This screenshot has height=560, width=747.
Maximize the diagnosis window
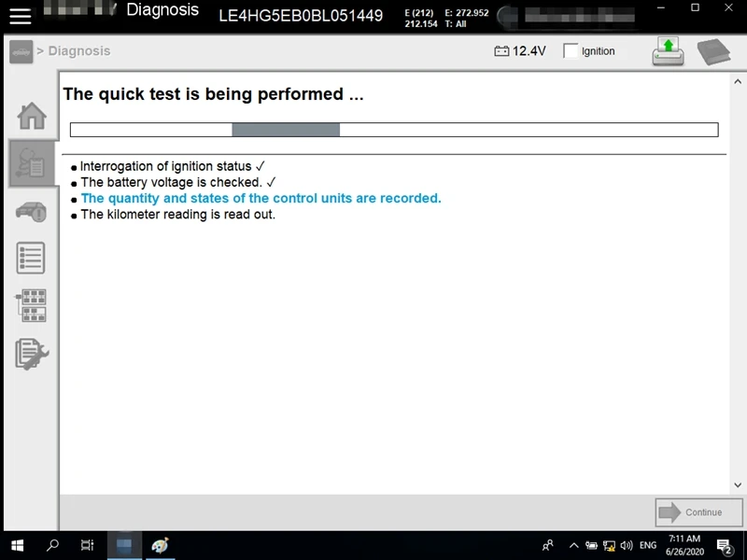695,7
